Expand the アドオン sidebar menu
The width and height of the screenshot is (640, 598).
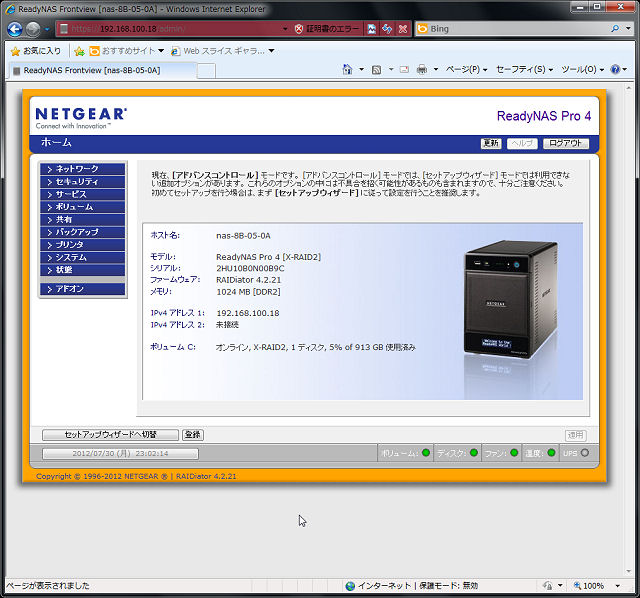(82, 289)
